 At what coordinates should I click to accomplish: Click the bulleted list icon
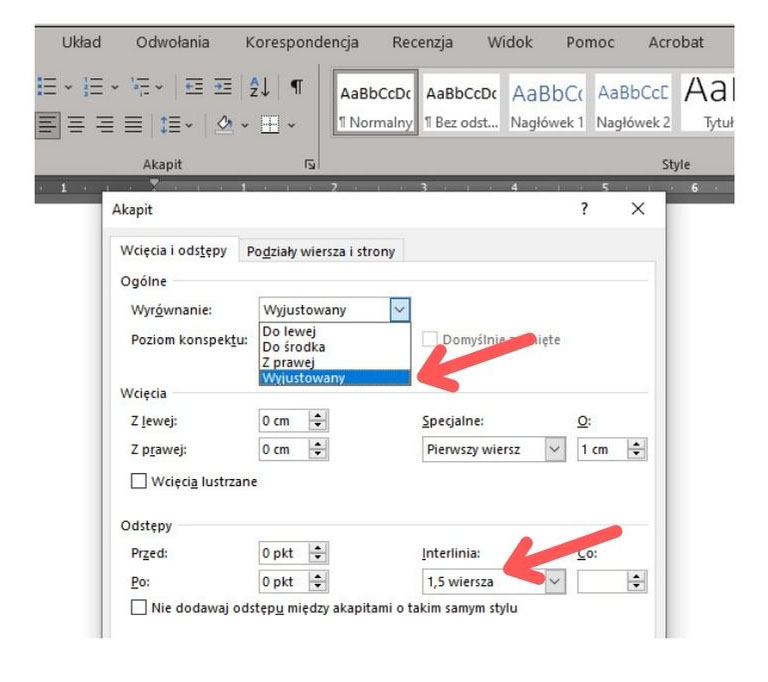[47, 88]
